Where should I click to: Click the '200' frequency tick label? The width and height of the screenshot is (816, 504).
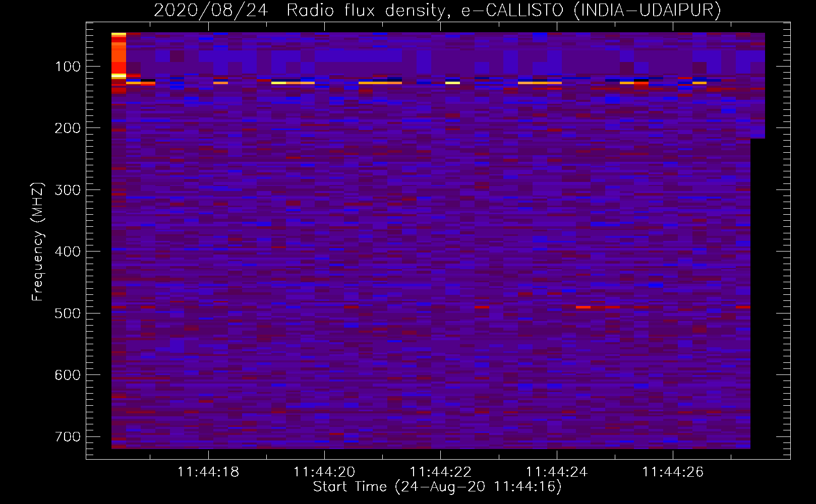(68, 128)
